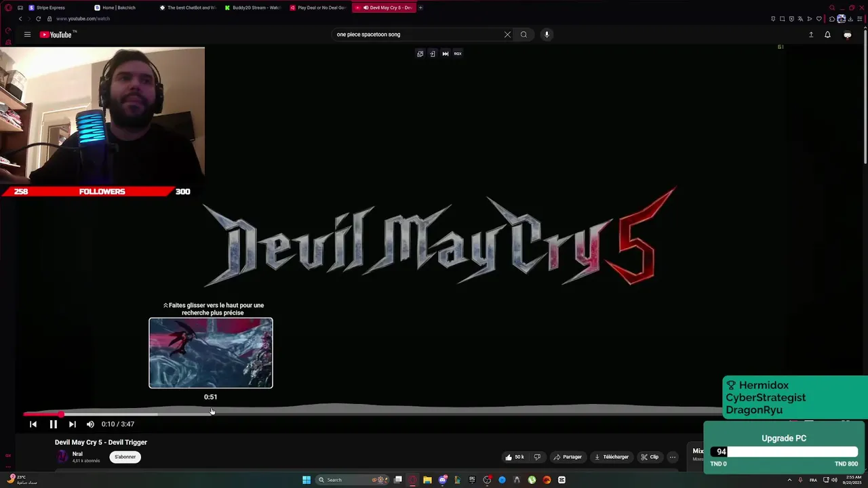Open more actions three-dot menu
Viewport: 868px width, 488px height.
coord(673,457)
